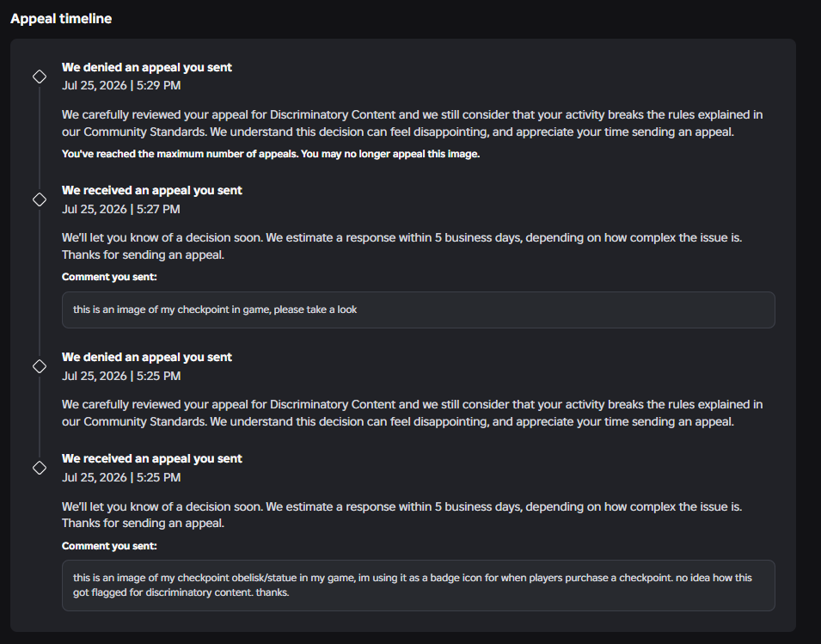Click the 'checkpoint in game, please take a look' comment box

pos(419,310)
